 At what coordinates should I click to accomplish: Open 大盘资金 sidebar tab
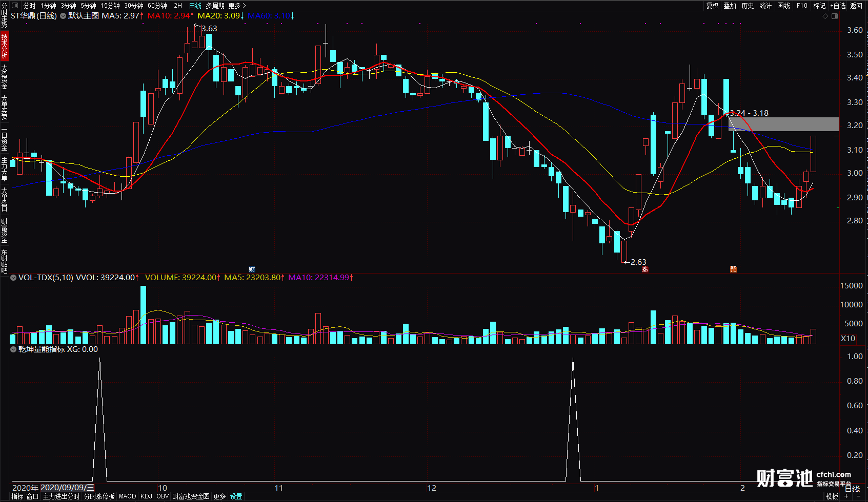(4, 77)
